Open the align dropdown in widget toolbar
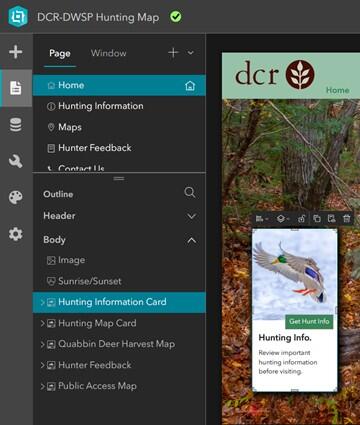 coord(262,219)
